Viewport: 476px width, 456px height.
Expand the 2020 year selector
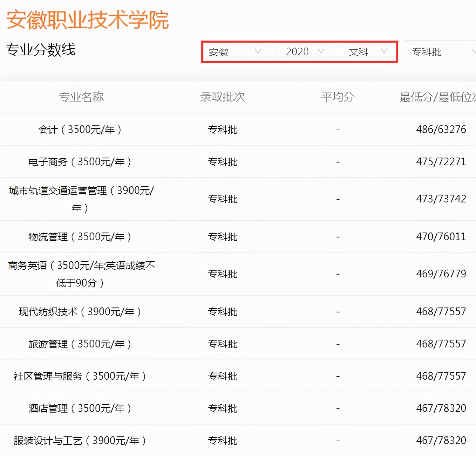click(304, 51)
